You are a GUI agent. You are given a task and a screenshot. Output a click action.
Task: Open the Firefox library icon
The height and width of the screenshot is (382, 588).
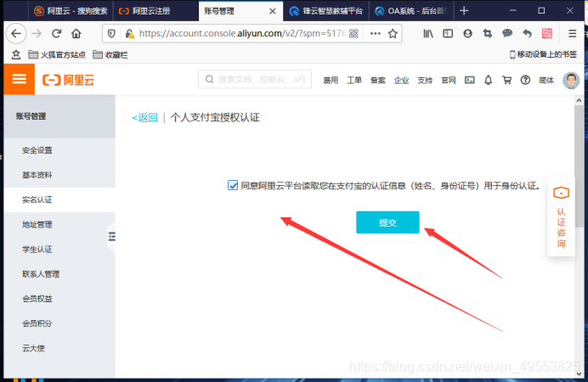[428, 34]
